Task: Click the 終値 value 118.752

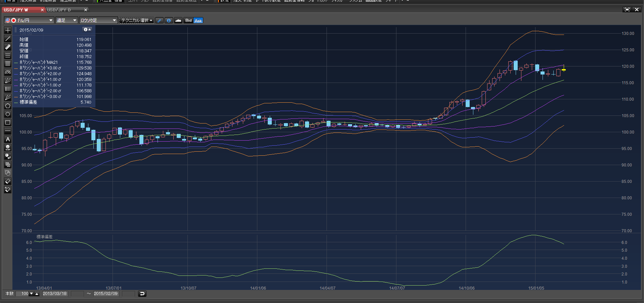Action: (x=84, y=57)
